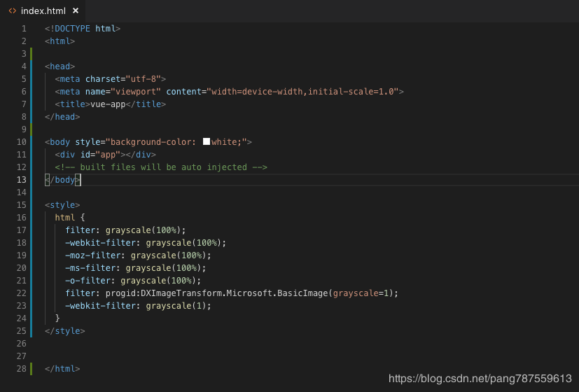Close the index.html tab

[x=76, y=10]
